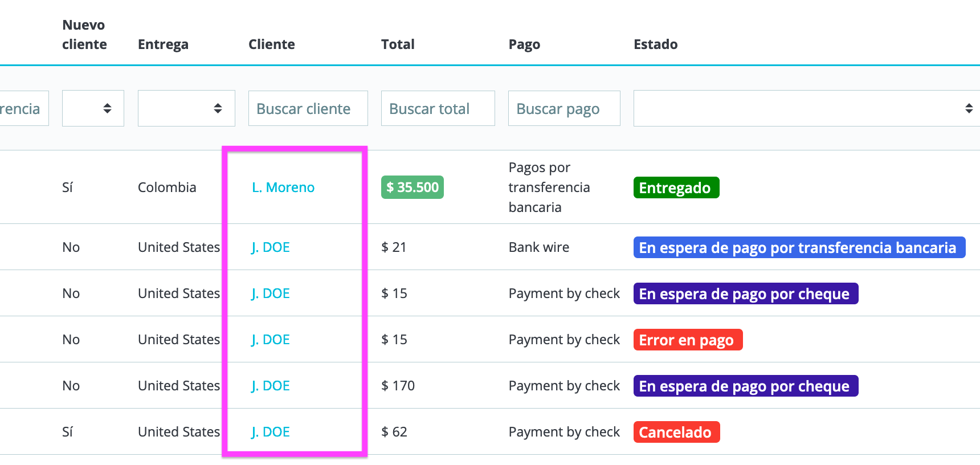Click the Entregado status badge
980x465 pixels.
pos(676,187)
